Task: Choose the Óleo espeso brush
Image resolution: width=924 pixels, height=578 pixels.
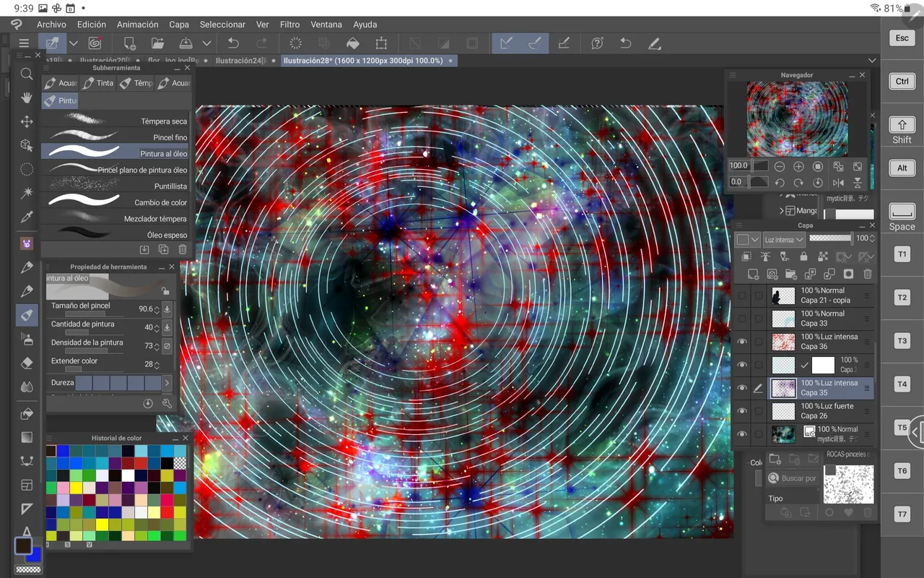Action: (117, 235)
